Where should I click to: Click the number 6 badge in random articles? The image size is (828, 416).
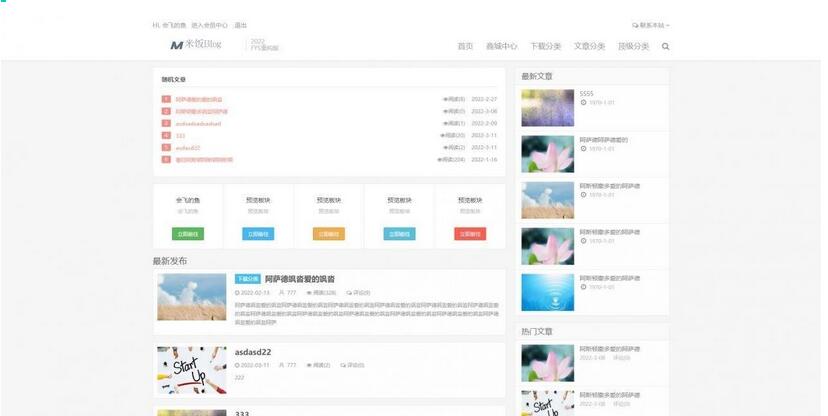(166, 159)
